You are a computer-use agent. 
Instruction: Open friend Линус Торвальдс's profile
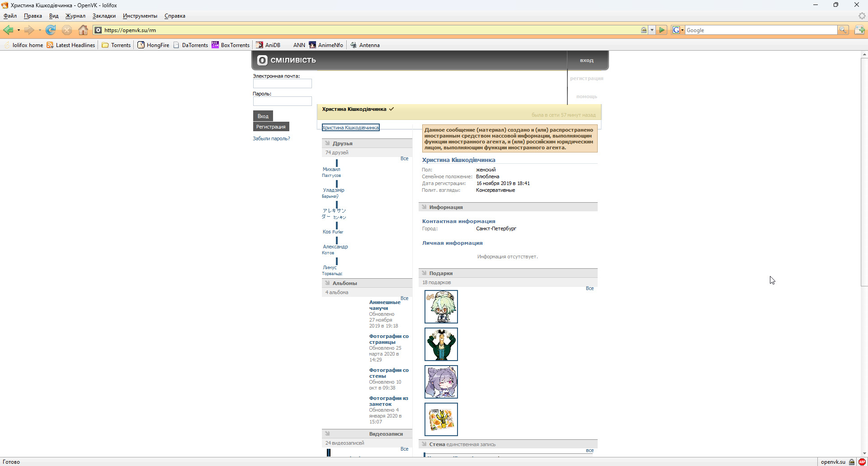point(332,270)
